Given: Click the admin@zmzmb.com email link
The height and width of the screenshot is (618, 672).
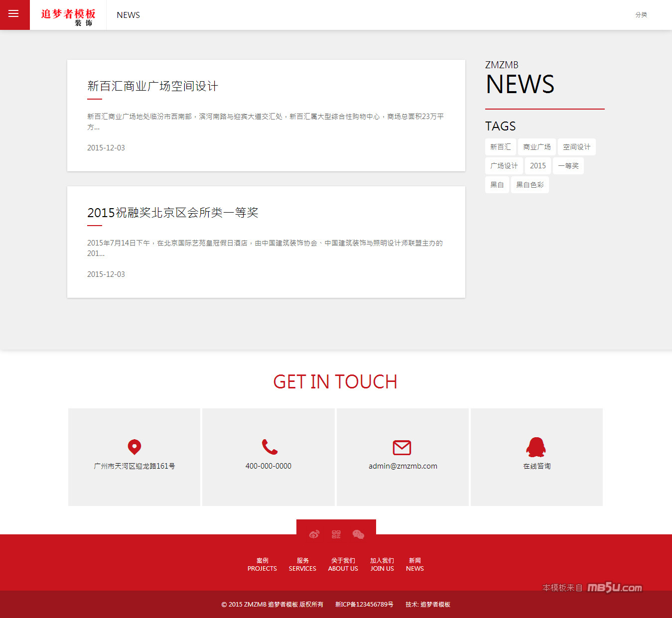Looking at the screenshot, I should 403,466.
